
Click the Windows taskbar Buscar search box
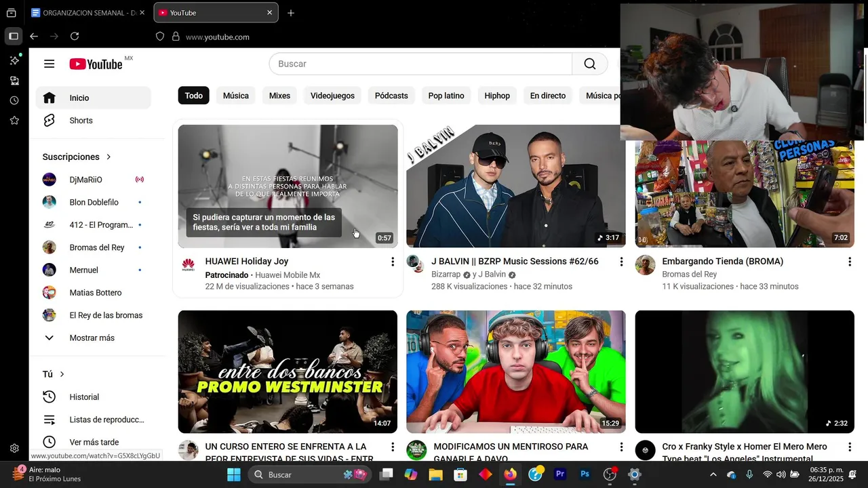(x=309, y=474)
